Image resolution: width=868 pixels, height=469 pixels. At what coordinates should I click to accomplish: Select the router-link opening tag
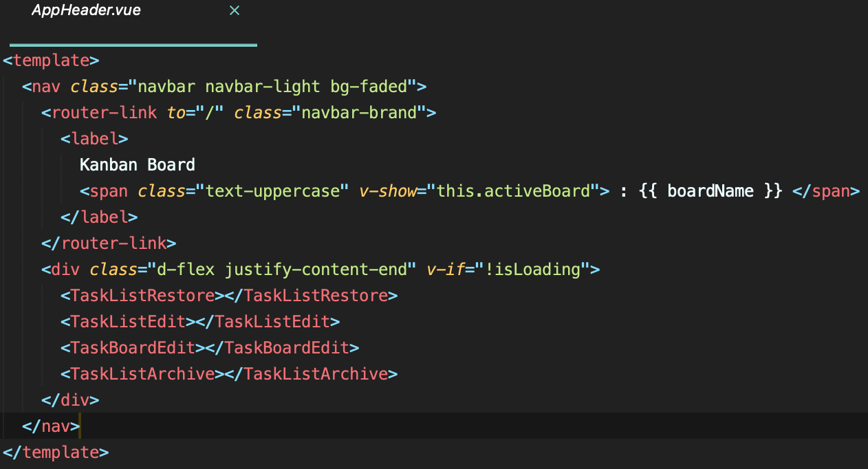click(x=100, y=112)
